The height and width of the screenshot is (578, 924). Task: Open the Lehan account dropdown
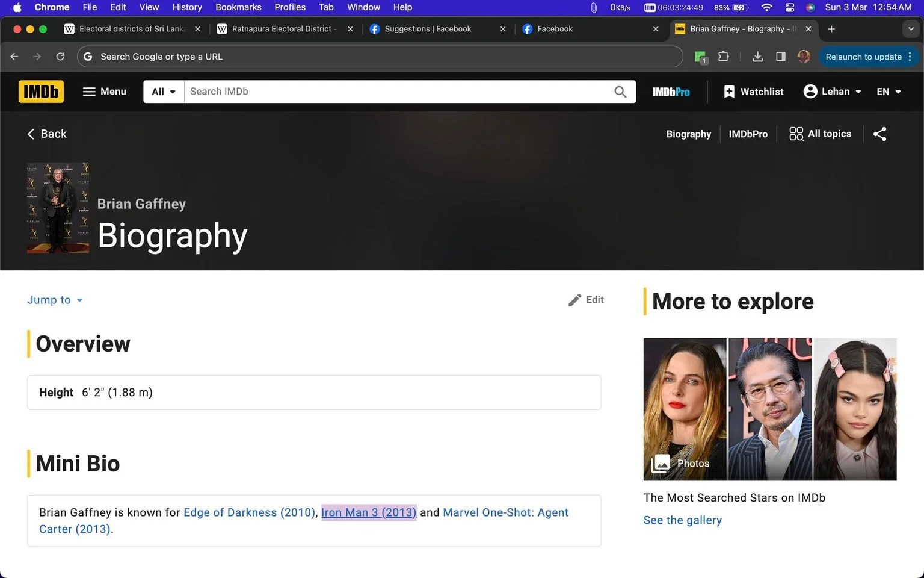pos(833,92)
